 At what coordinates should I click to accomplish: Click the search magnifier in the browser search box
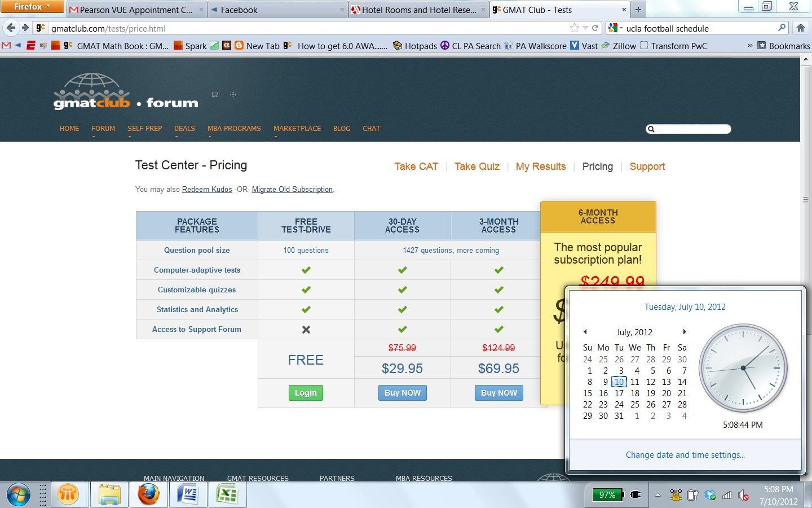click(x=782, y=28)
